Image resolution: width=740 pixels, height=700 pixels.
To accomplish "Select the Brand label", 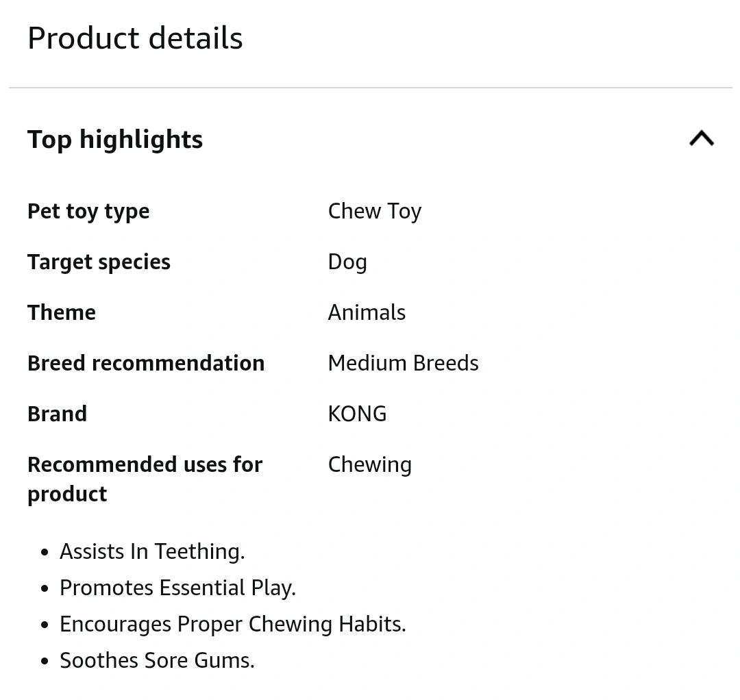I will pyautogui.click(x=57, y=414).
